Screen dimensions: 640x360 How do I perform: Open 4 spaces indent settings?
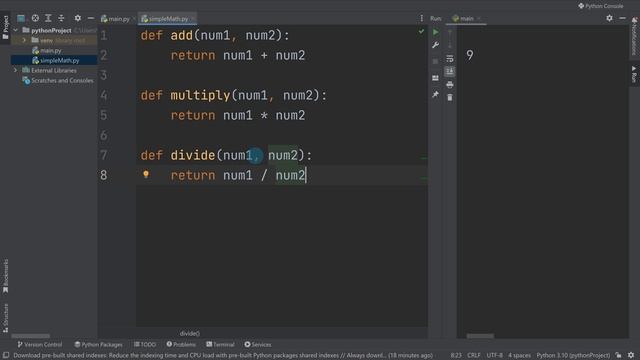tap(519, 355)
